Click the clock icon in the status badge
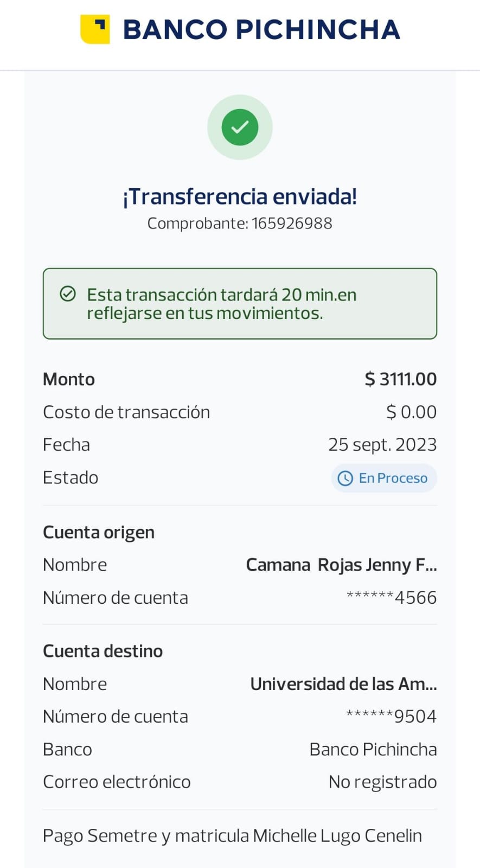 [x=345, y=478]
